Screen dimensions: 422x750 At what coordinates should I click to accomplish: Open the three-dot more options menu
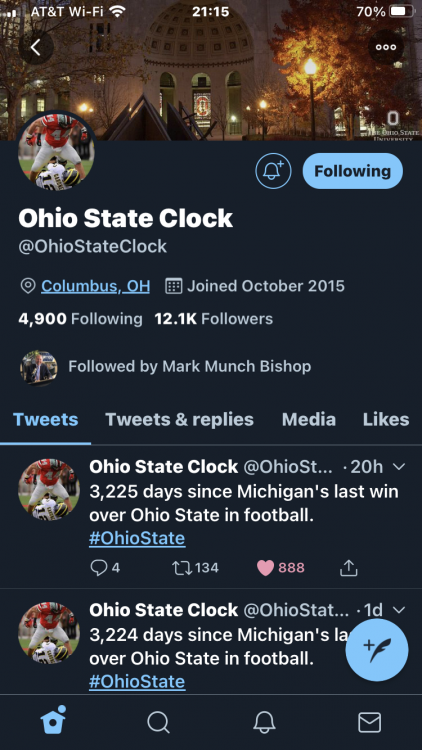(x=386, y=47)
